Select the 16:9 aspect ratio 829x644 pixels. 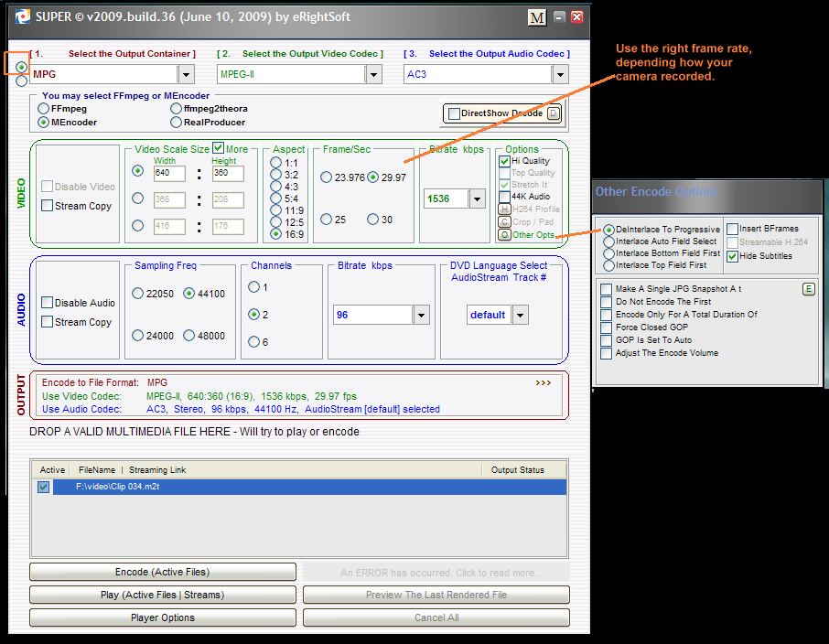click(276, 233)
